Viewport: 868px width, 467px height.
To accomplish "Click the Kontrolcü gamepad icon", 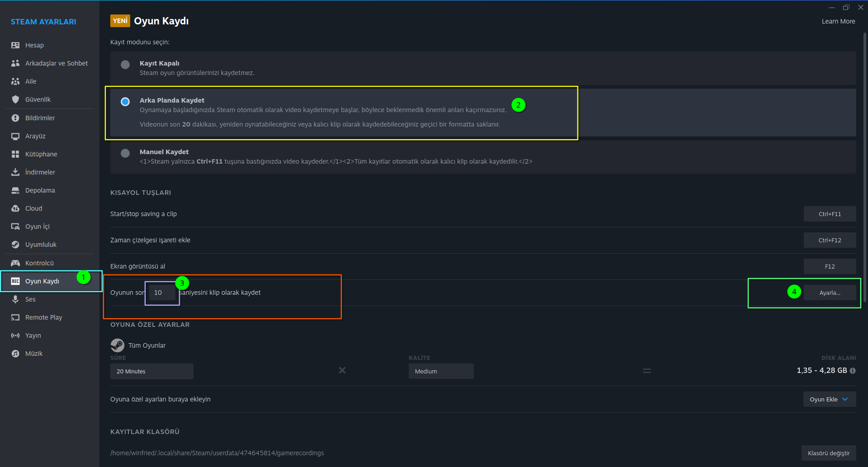I will [x=15, y=263].
